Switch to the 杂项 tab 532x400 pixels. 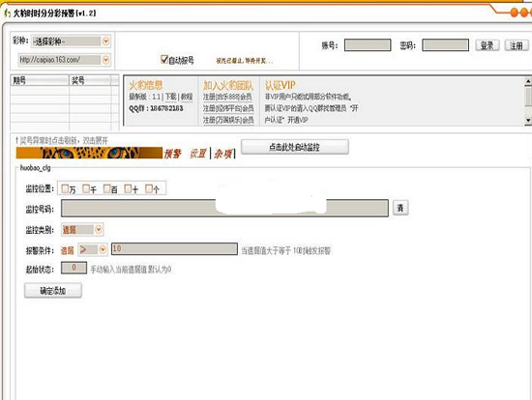222,154
